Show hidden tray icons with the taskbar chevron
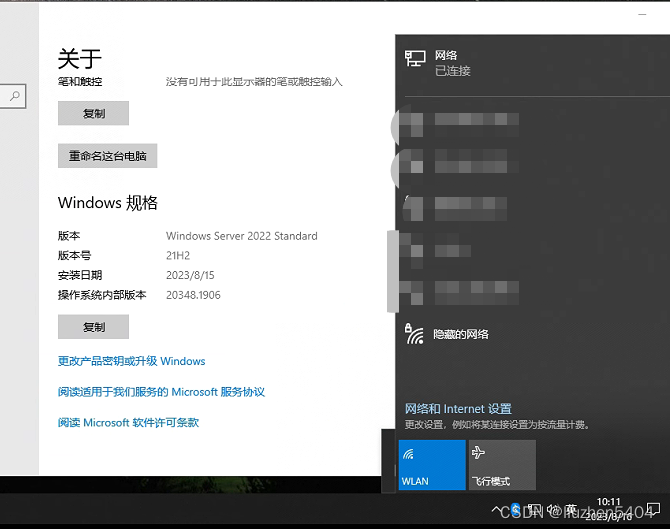This screenshot has height=529, width=670. pyautogui.click(x=497, y=510)
